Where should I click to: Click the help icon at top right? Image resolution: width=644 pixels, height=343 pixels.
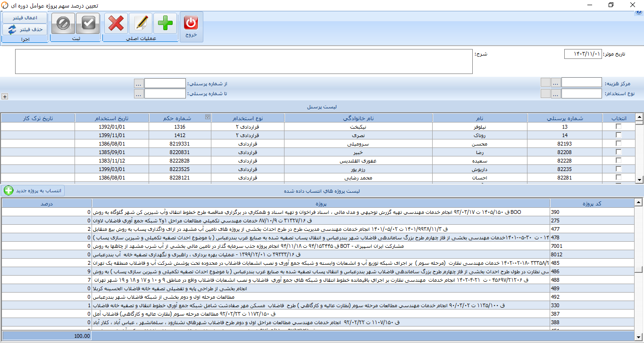639,13
